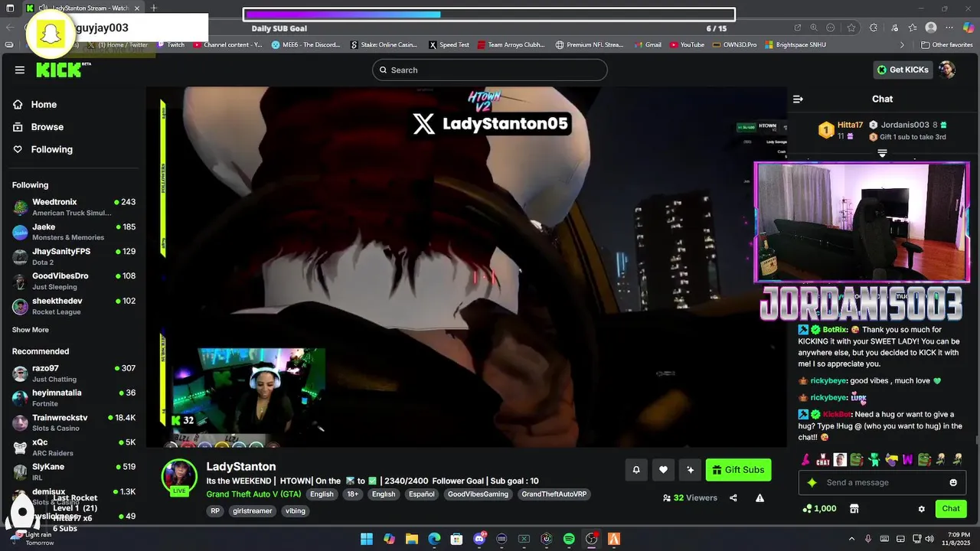Open Spotify from taskbar
This screenshot has height=551, width=980.
click(569, 539)
